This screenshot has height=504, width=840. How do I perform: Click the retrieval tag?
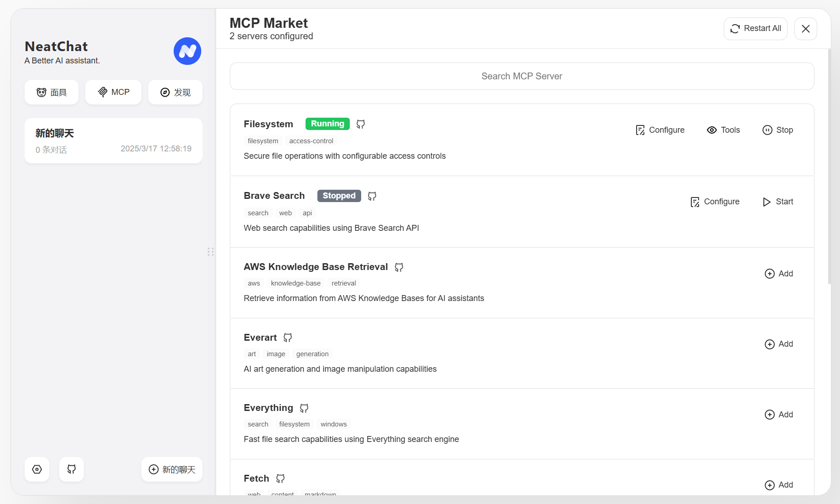(x=344, y=283)
